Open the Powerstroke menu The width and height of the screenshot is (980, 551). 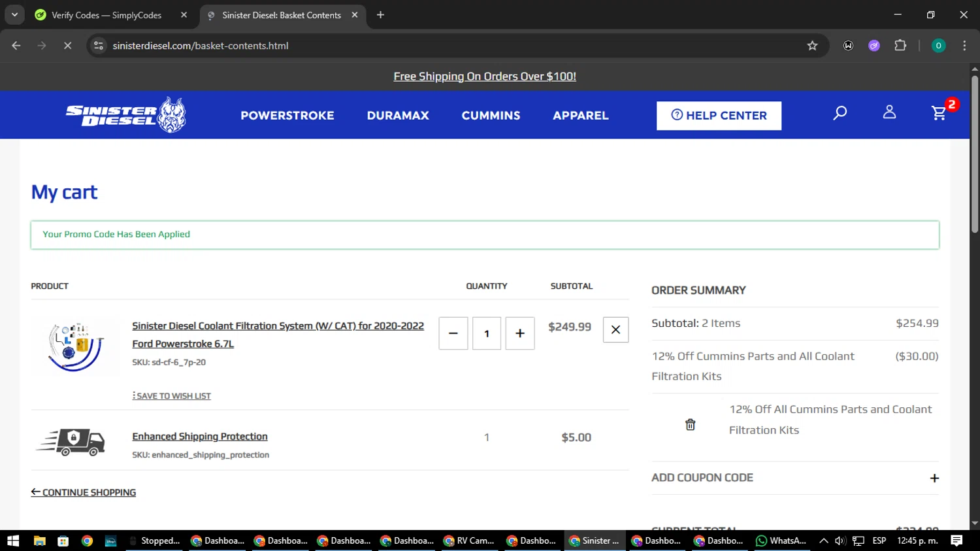(287, 116)
